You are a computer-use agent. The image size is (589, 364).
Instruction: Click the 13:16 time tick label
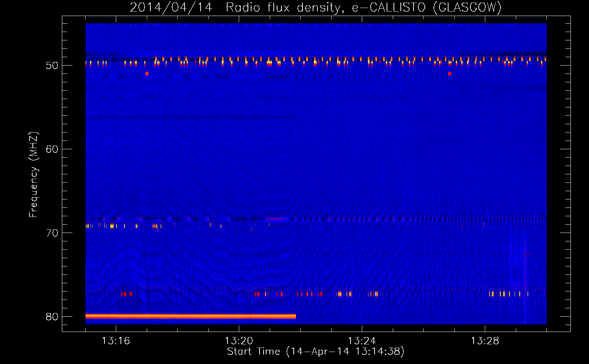click(x=116, y=341)
